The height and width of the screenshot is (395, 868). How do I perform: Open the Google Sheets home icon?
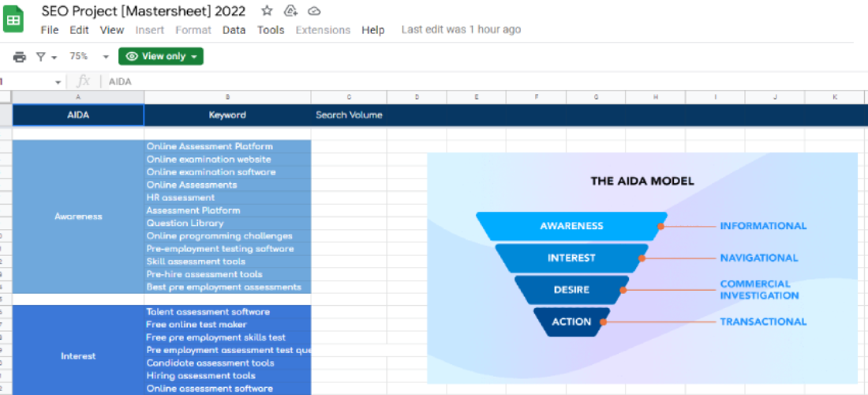click(13, 20)
